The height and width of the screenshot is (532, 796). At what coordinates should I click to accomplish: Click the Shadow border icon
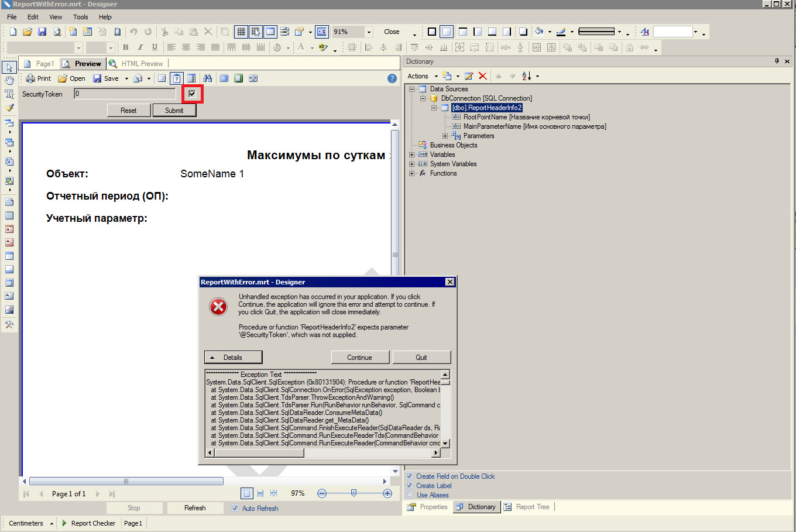coord(523,32)
